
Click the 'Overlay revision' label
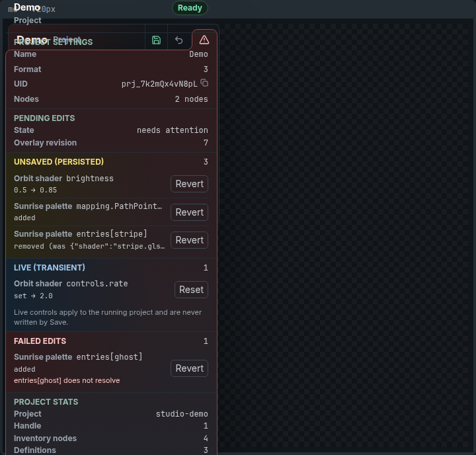pos(45,142)
